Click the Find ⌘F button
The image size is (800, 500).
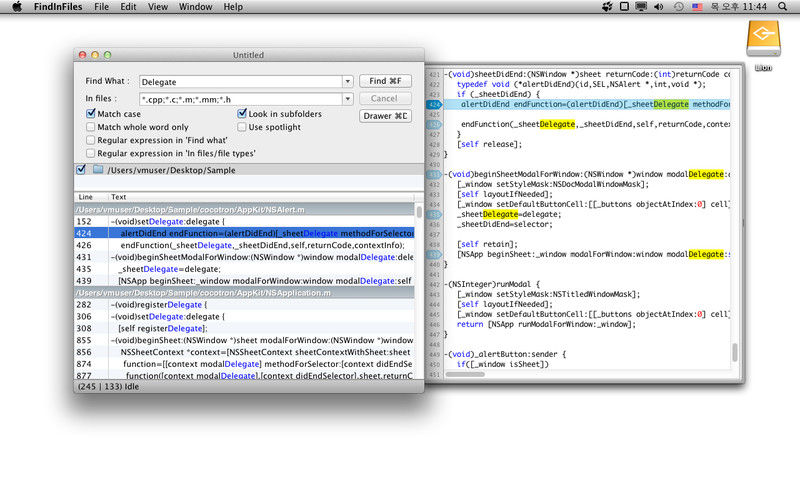click(385, 81)
